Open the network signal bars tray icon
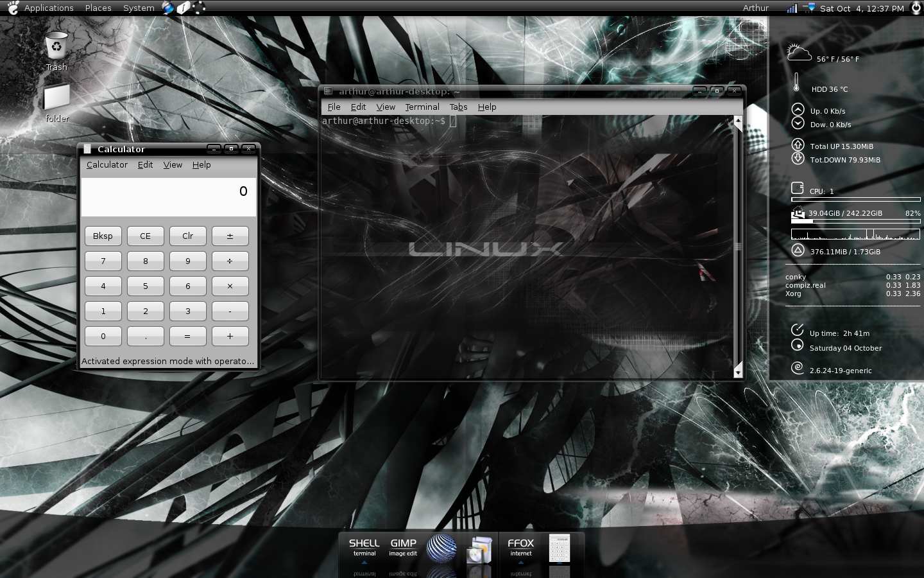This screenshot has width=924, height=578. tap(792, 8)
